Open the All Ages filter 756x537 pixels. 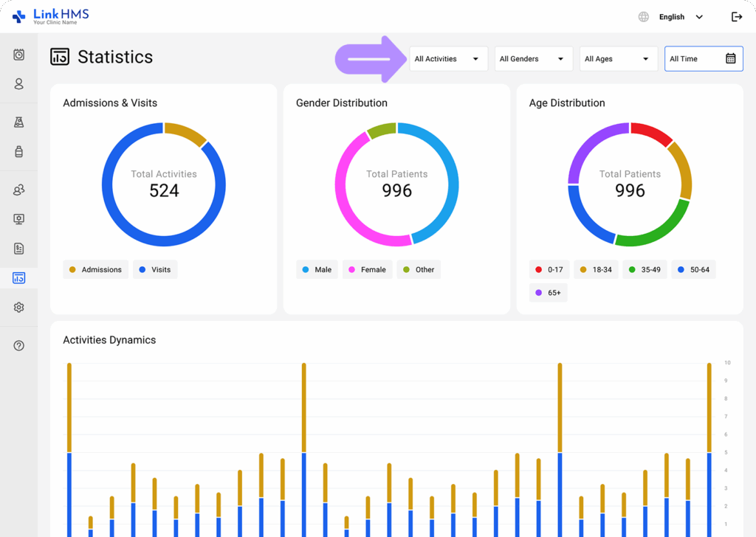pos(618,58)
